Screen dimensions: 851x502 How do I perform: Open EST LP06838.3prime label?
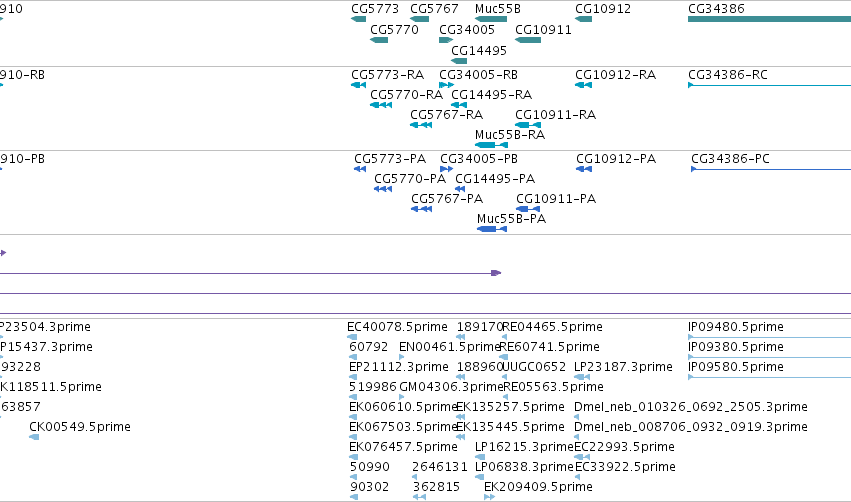click(x=524, y=467)
